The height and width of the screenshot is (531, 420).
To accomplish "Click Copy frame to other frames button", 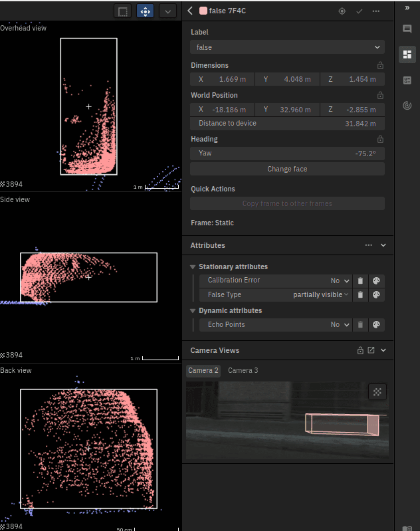I will click(287, 203).
